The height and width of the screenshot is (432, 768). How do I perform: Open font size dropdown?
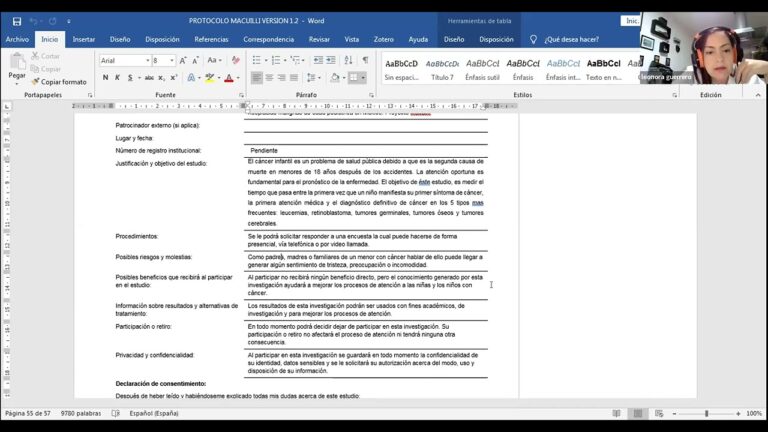[x=171, y=60]
